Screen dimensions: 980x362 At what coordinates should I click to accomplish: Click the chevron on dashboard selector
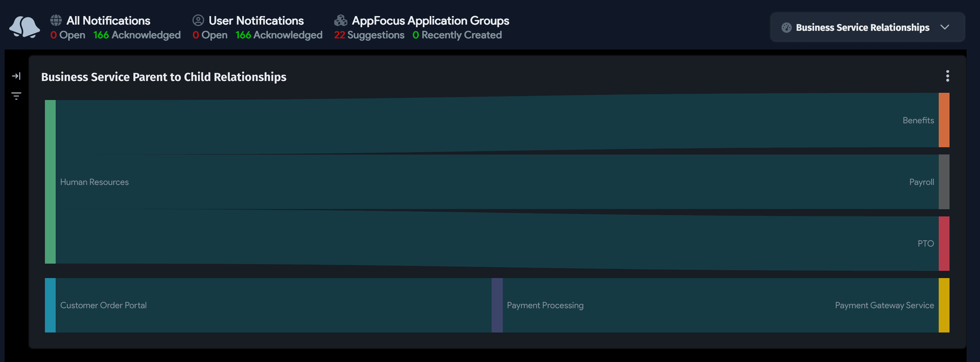945,28
